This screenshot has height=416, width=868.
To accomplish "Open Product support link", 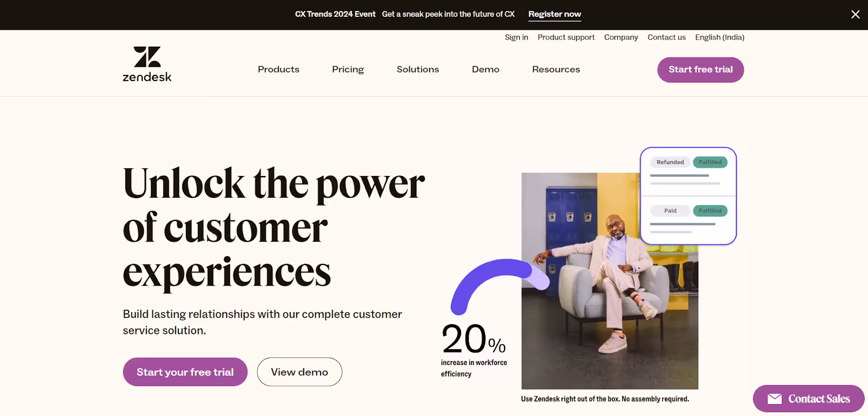I will click(x=566, y=37).
